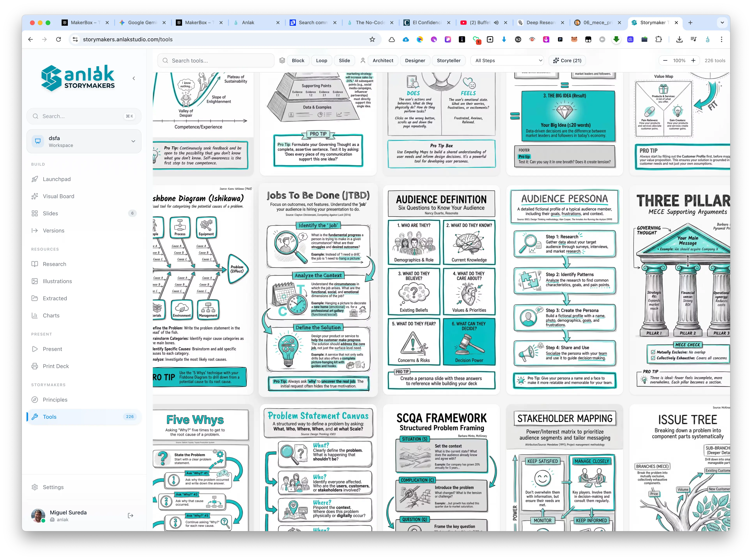Click the log out icon next to Miguel Sureda
Image resolution: width=752 pixels, height=560 pixels.
point(131,516)
